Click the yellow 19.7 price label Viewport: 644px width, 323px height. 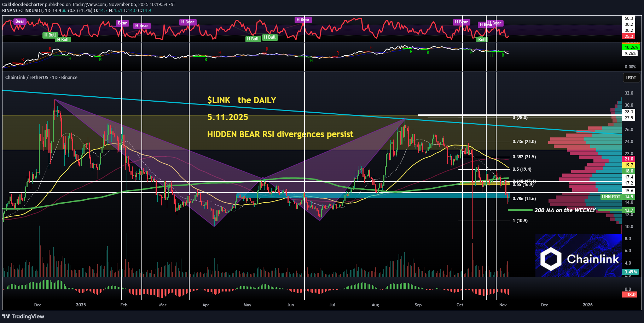coord(629,165)
